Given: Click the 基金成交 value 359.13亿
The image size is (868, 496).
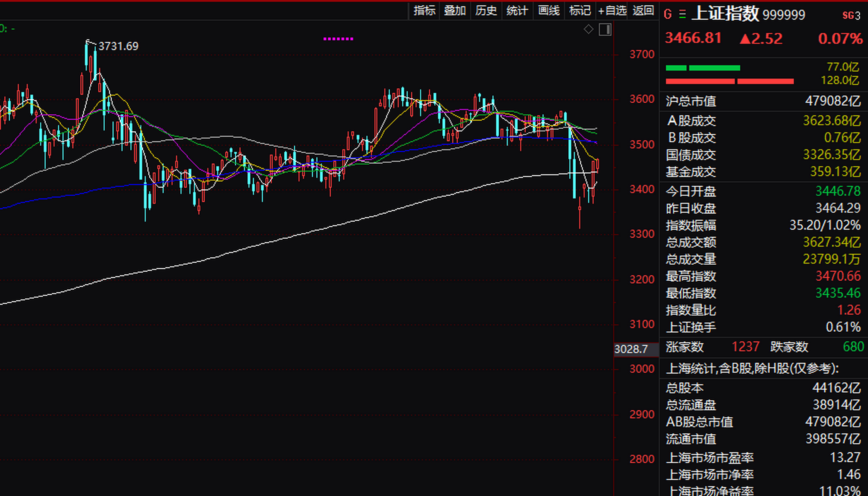Looking at the screenshot, I should 835,171.
